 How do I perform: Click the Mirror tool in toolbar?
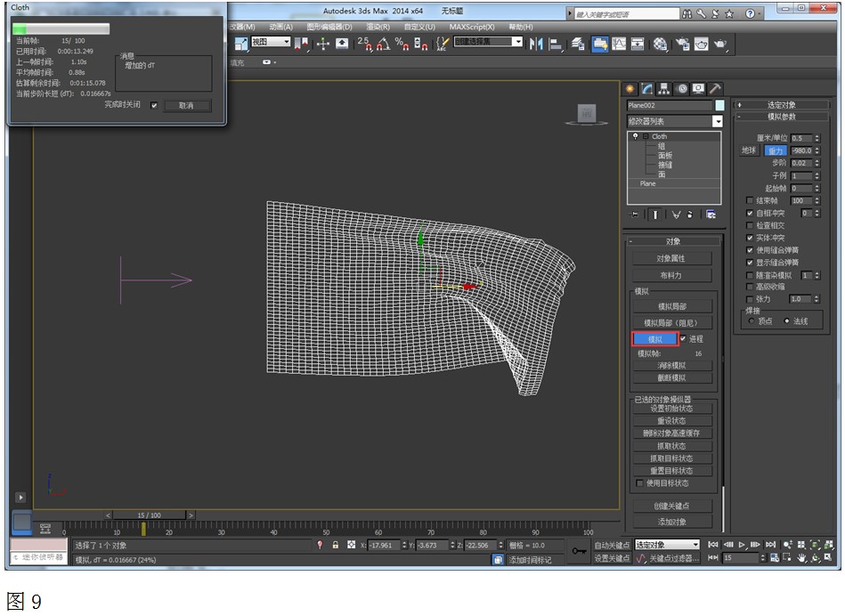coord(536,44)
